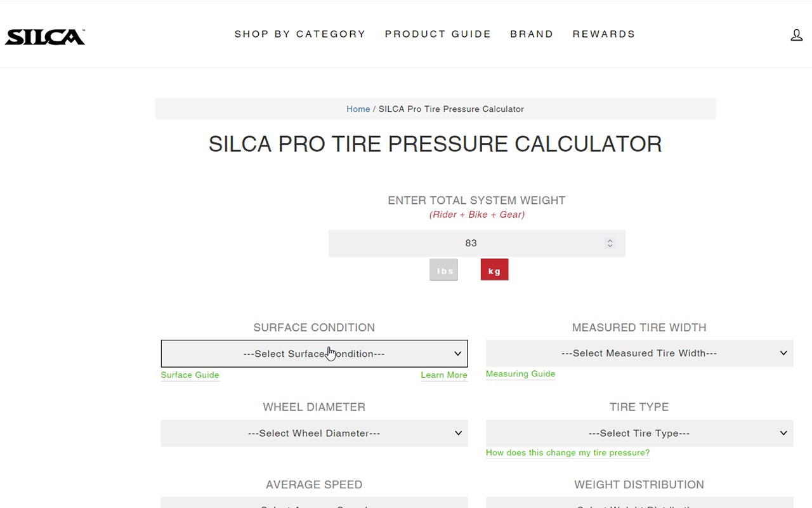Select the Brand menu item
Screen dimensions: 812x508
click(x=532, y=34)
